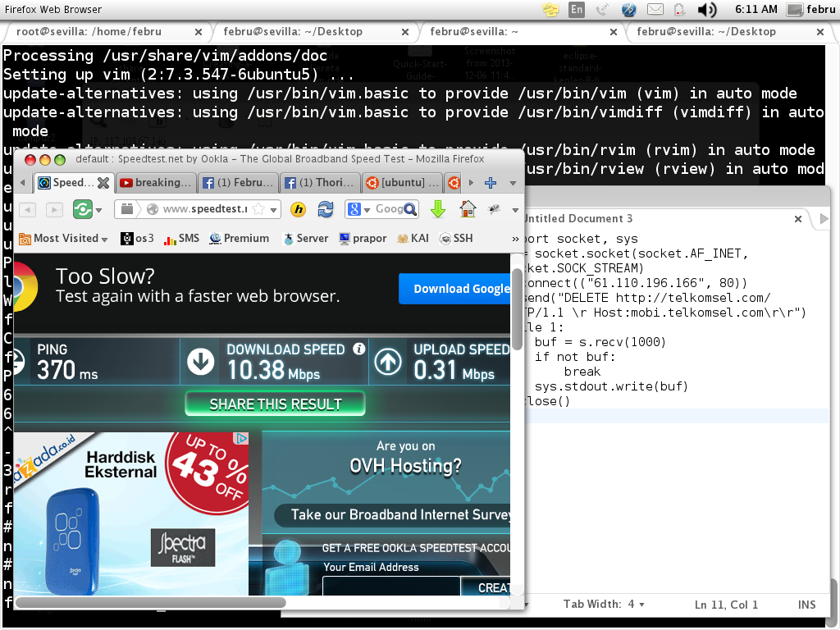Open the Tab Width dropdown in gedit
Image resolution: width=840 pixels, height=630 pixels.
[x=604, y=605]
